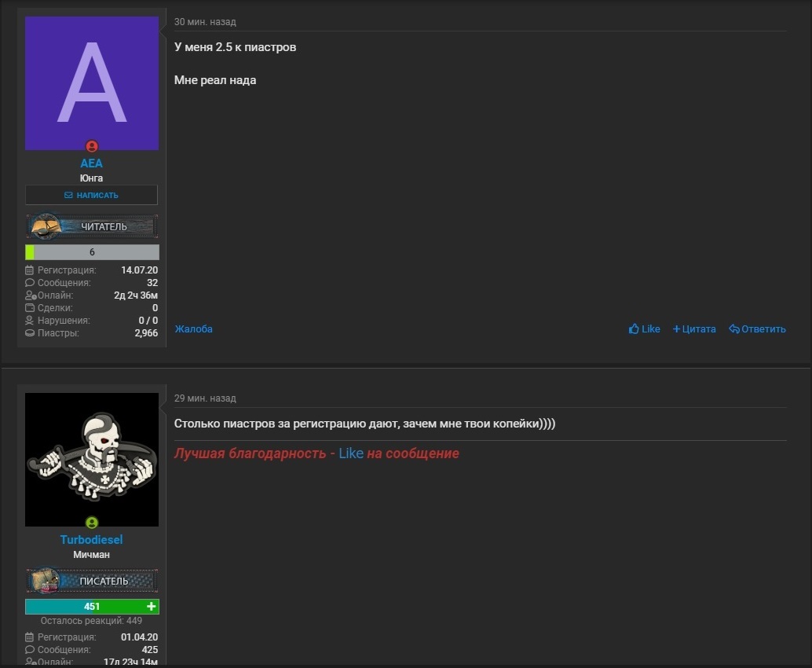Click the envelope icon in the Написать button

68,196
